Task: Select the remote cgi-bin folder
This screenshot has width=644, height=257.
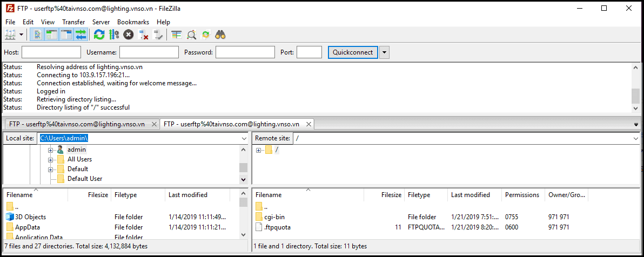Action: pyautogui.click(x=276, y=217)
